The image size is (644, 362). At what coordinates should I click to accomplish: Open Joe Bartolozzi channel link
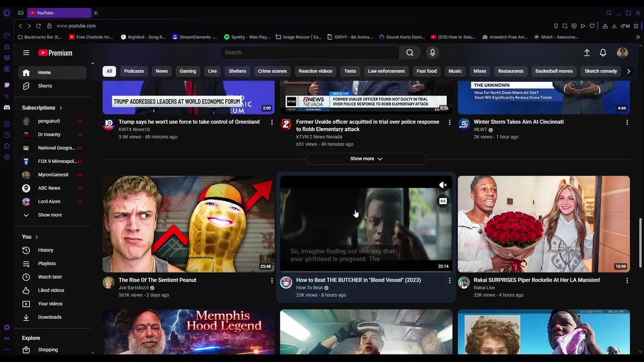[133, 288]
